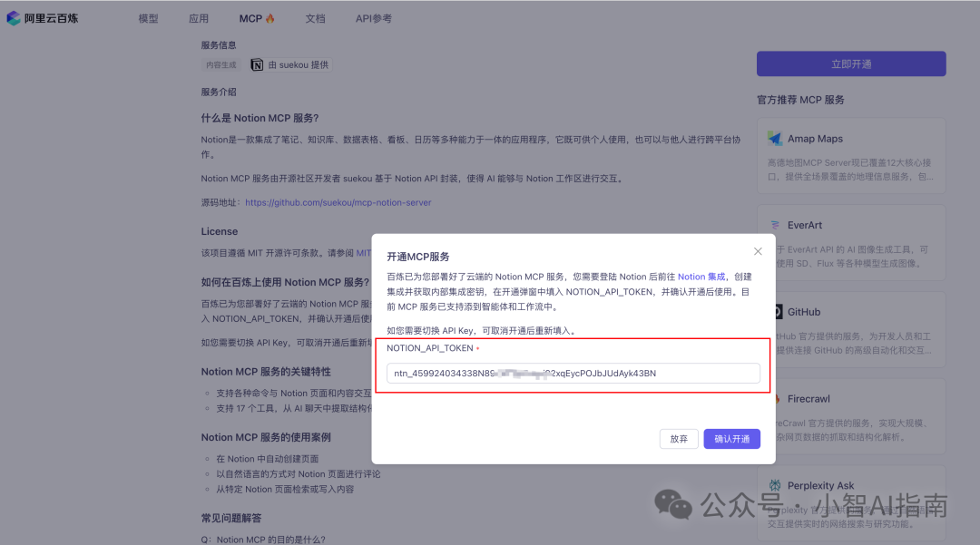980x545 pixels.
Task: Open the 文档 section
Action: [315, 17]
